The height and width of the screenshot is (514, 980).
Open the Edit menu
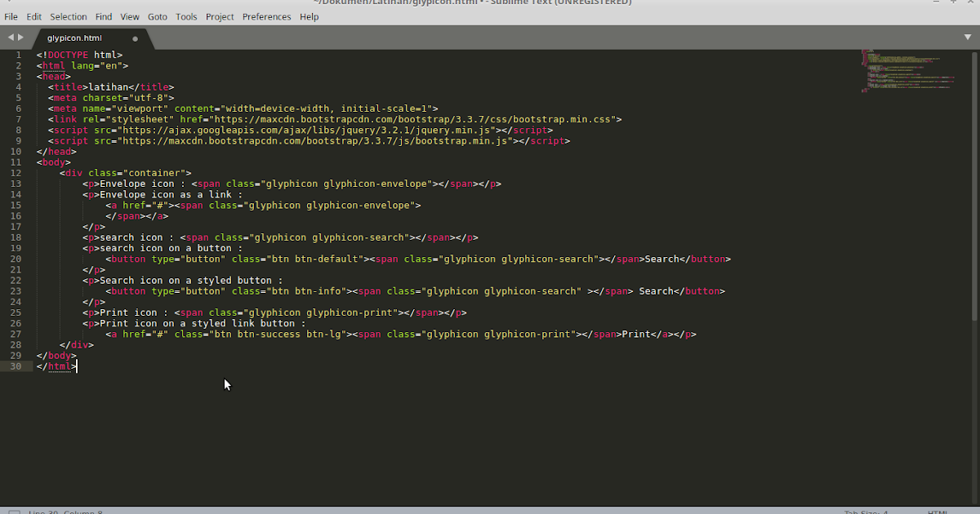tap(34, 16)
